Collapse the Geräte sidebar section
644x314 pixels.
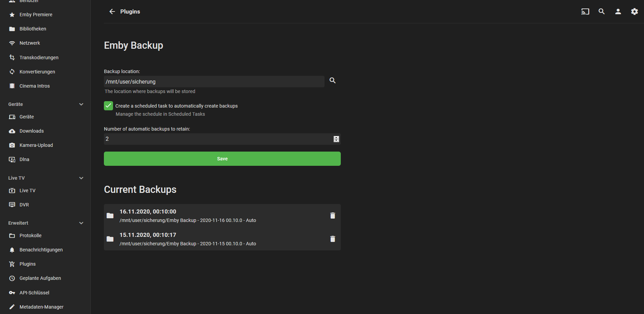pyautogui.click(x=81, y=104)
